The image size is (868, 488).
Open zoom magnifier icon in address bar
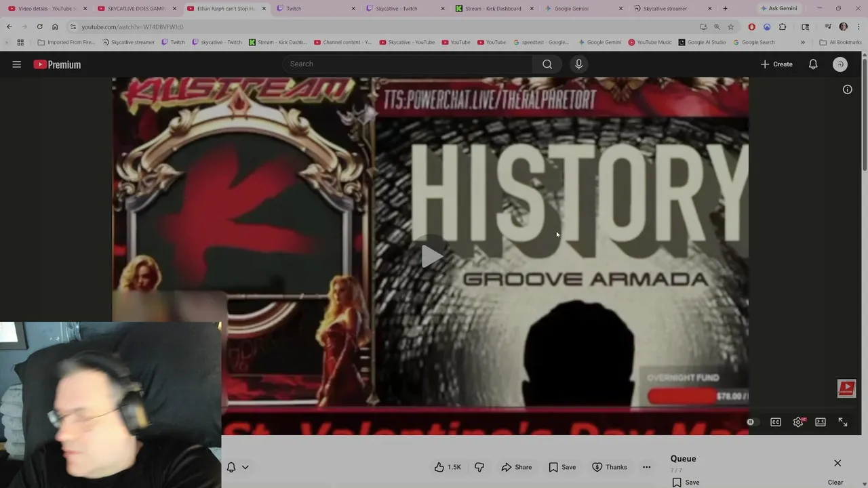(717, 27)
